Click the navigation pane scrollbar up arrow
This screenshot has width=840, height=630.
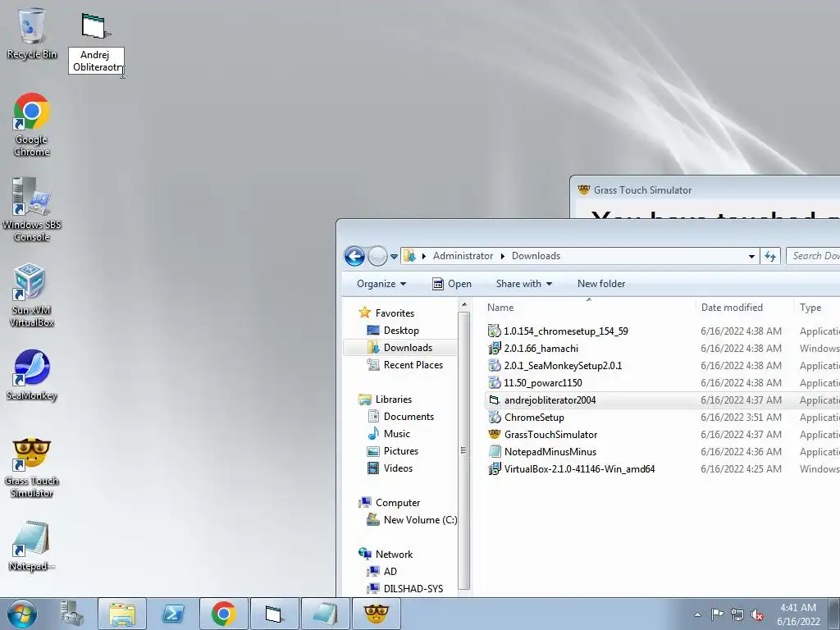464,305
